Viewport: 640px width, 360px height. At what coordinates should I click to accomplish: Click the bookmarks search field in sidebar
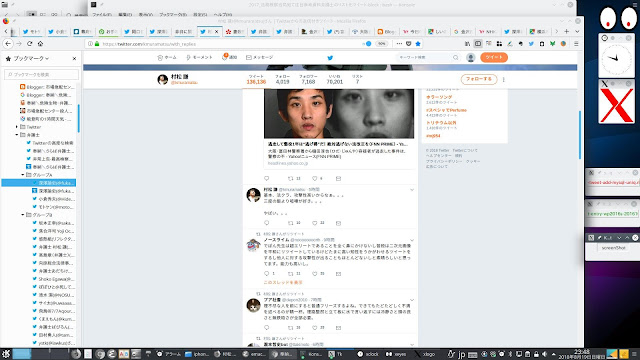[x=41, y=75]
